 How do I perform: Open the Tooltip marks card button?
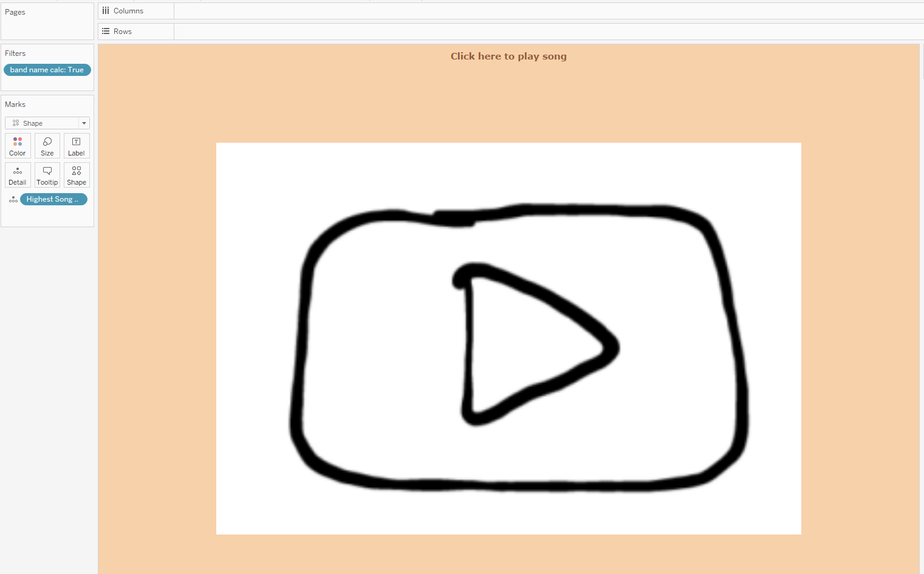(x=47, y=175)
